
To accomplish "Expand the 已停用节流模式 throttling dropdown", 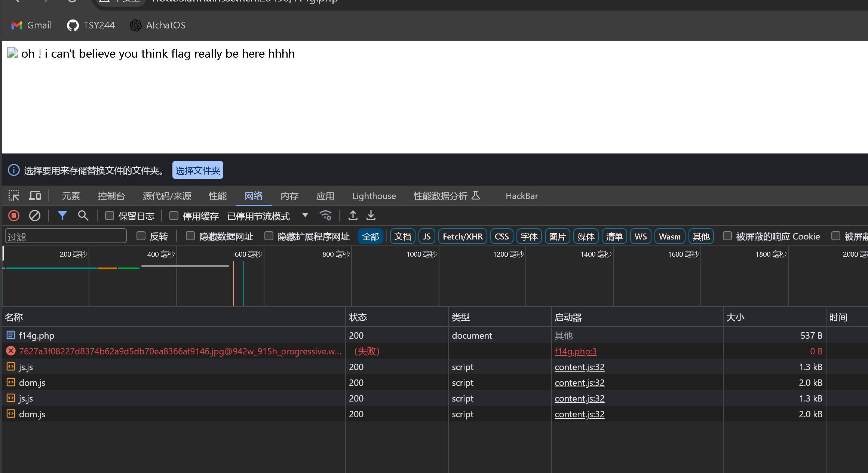I will pos(305,216).
